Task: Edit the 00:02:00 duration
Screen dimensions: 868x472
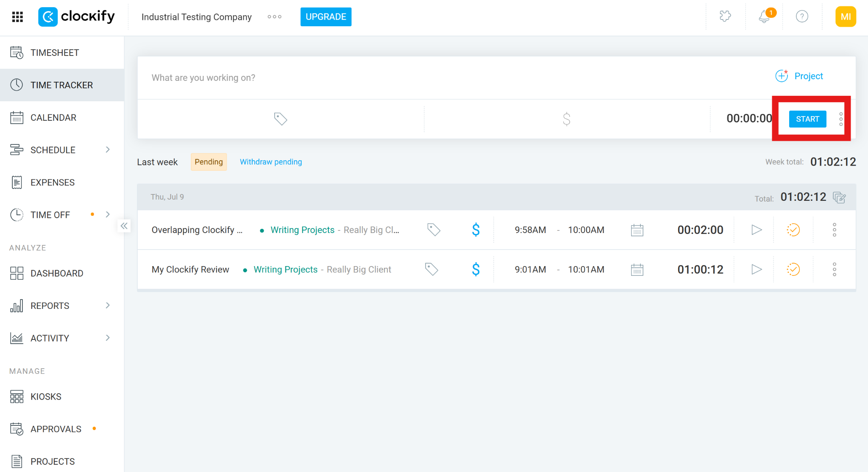Action: 700,230
